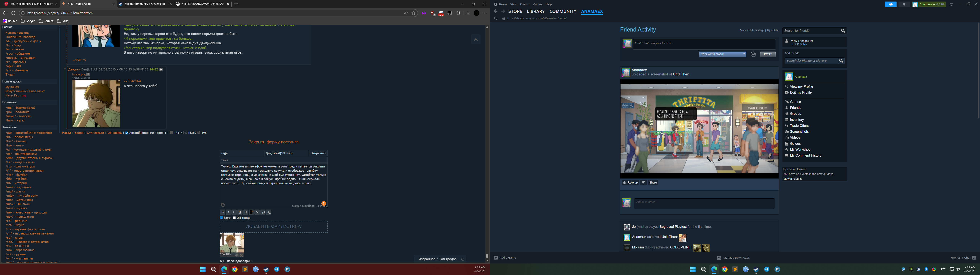Click the Steam notifications bell icon
This screenshot has width=980, height=275.
[x=904, y=5]
